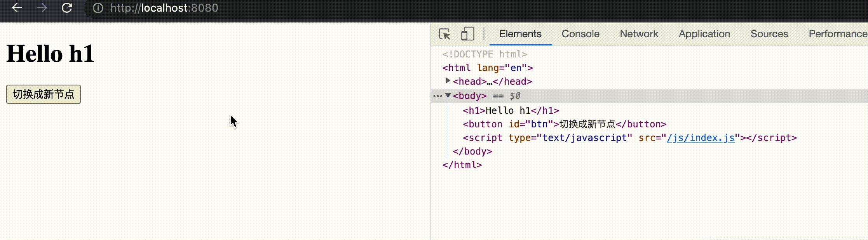The width and height of the screenshot is (868, 240).
Task: Select the h1 Hello h1 DOM node
Action: point(511,111)
